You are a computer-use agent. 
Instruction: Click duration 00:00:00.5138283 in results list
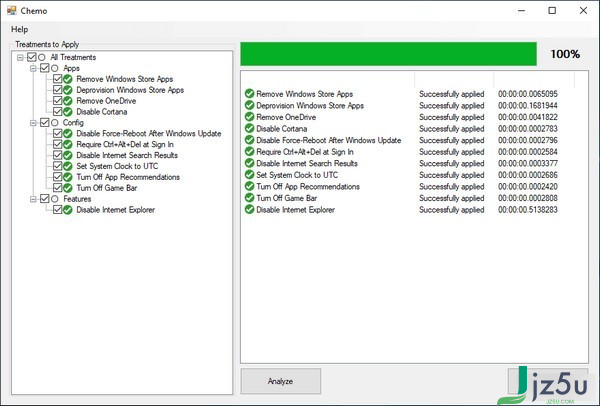tap(528, 210)
